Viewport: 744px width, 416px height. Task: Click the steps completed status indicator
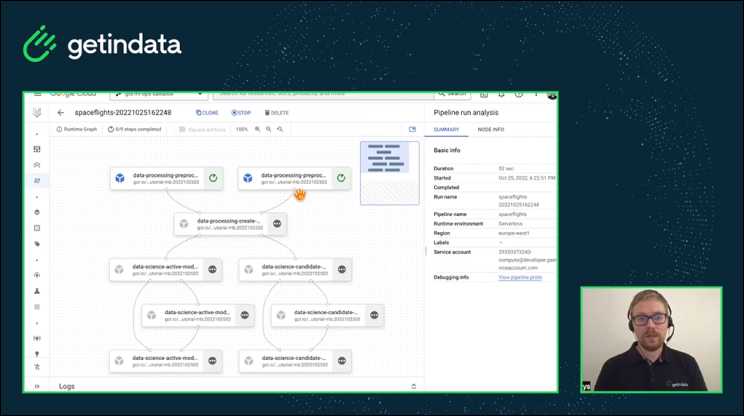click(134, 129)
